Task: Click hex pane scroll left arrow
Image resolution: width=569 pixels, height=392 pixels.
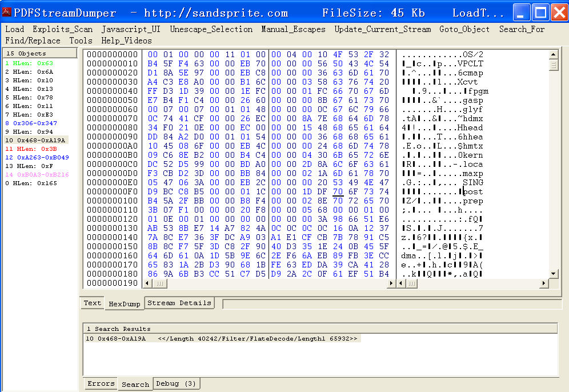Action: pos(147,283)
